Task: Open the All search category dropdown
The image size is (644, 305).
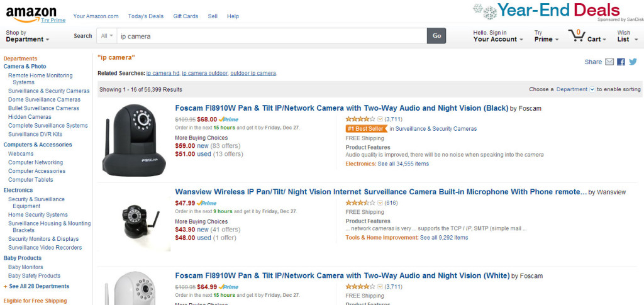Action: click(x=107, y=36)
